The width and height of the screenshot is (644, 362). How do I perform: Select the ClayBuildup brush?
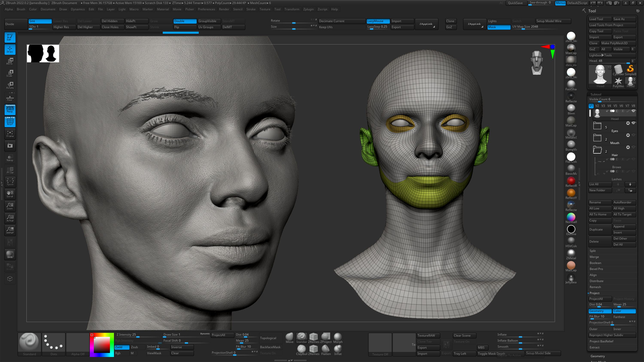coord(302,349)
